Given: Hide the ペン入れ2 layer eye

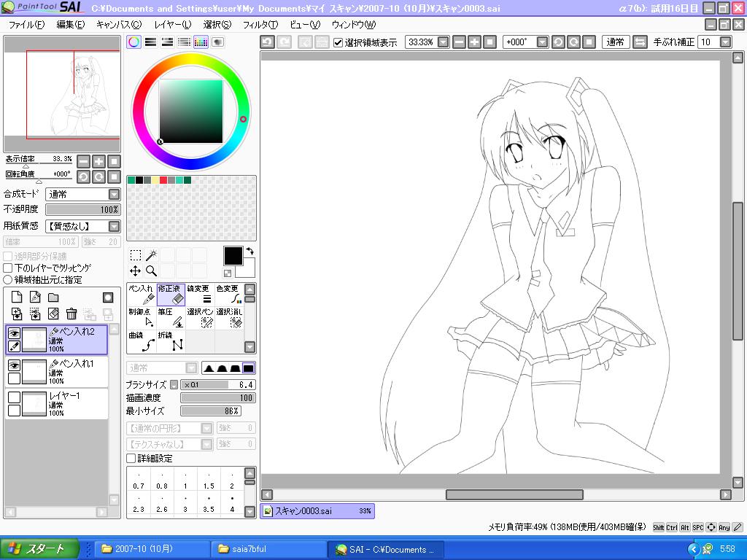Looking at the screenshot, I should (x=15, y=333).
